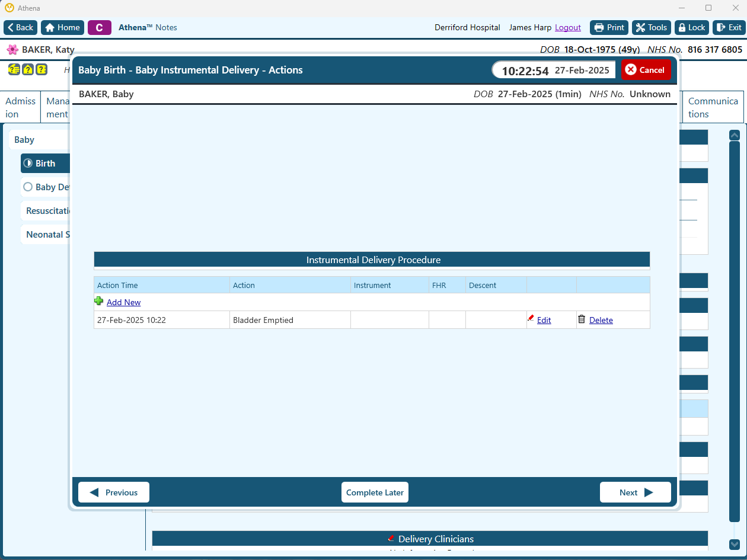The image size is (747, 560).
Task: Click the Action column header
Action: pos(290,285)
